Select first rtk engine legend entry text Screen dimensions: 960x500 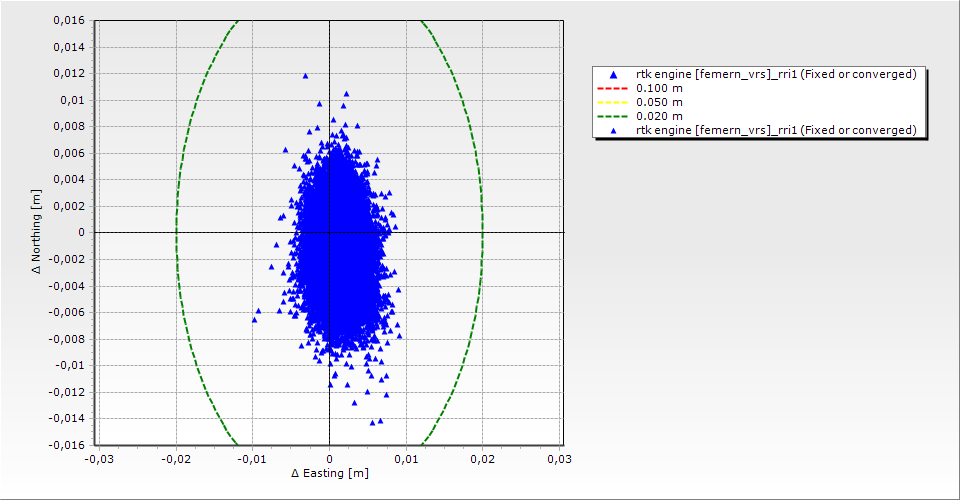[776, 75]
